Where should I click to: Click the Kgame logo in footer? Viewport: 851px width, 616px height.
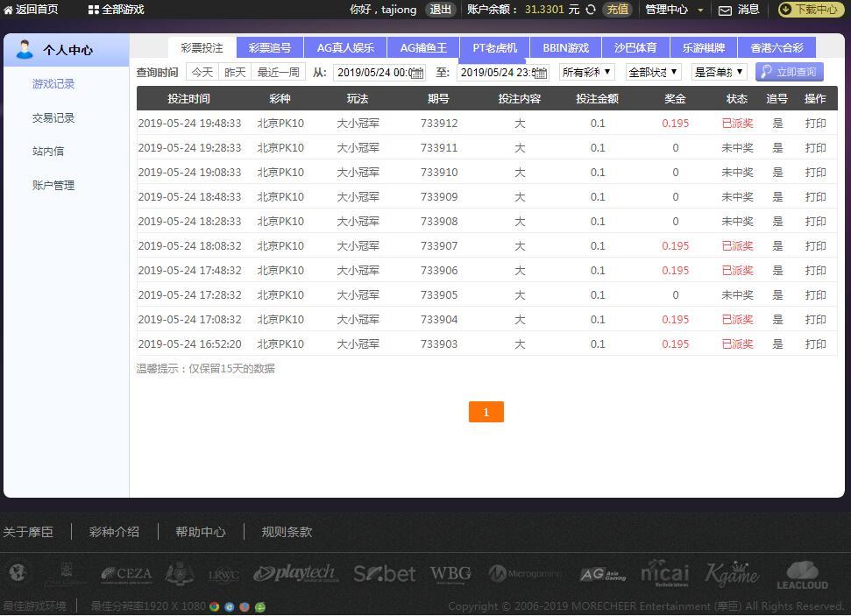[x=732, y=574]
